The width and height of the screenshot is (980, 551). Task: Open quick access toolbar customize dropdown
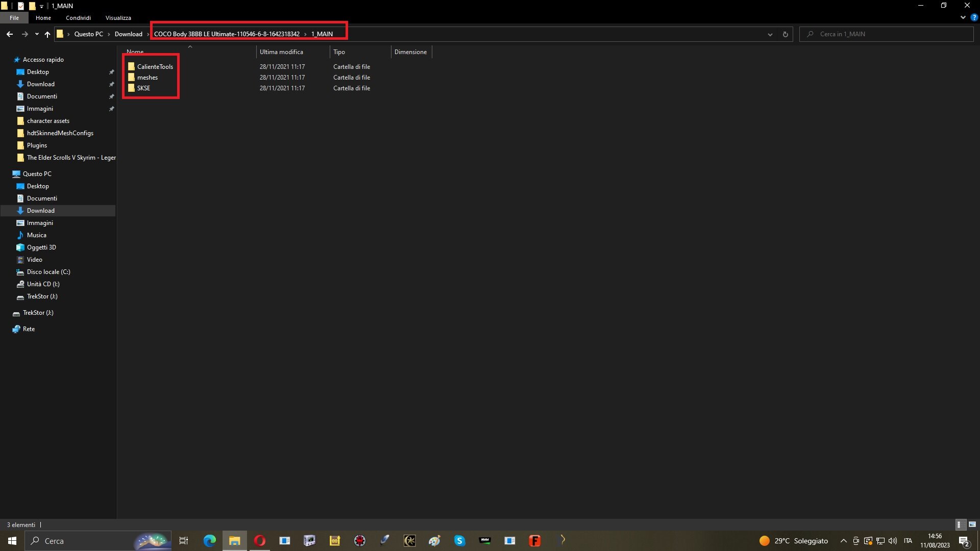tap(41, 6)
